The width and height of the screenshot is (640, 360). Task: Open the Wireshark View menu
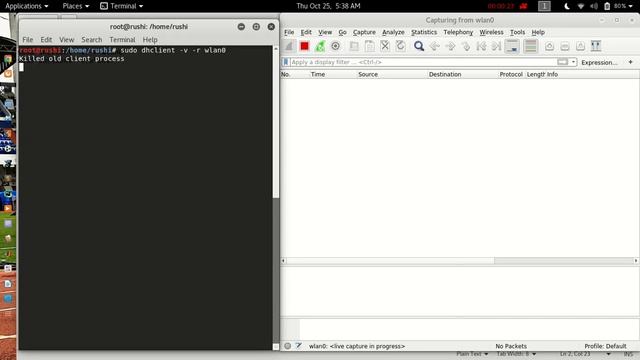pyautogui.click(x=325, y=32)
